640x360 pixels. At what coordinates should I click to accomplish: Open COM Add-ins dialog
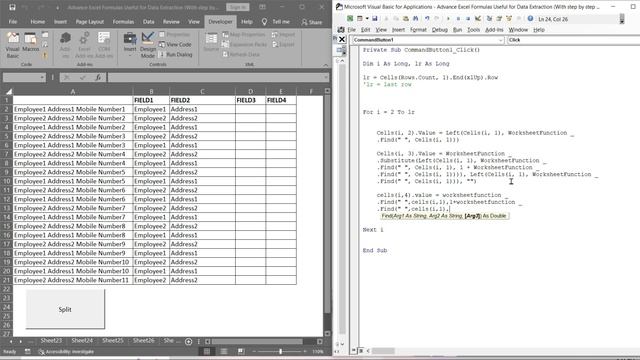pyautogui.click(x=104, y=45)
